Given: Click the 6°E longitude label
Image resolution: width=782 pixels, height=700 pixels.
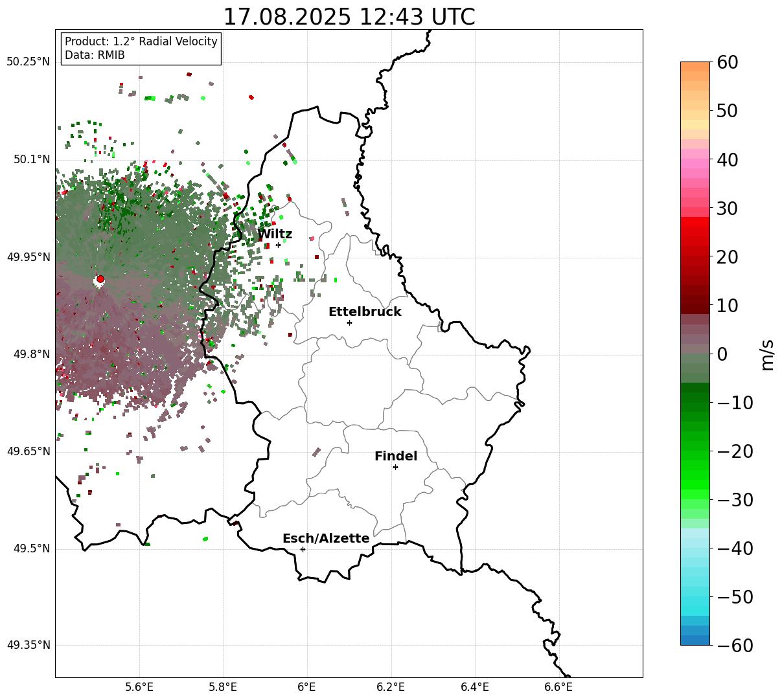Looking at the screenshot, I should point(307,686).
